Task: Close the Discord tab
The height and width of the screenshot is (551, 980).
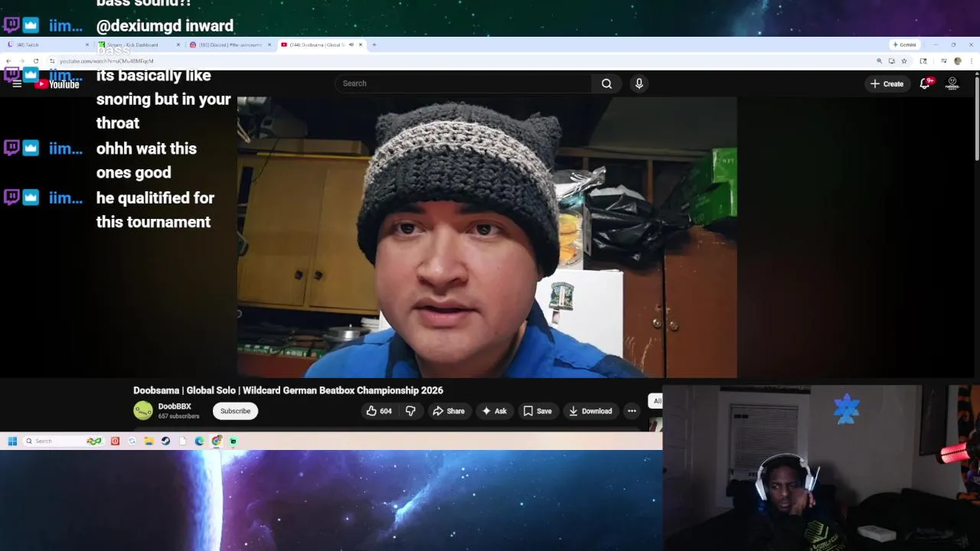Action: [269, 44]
